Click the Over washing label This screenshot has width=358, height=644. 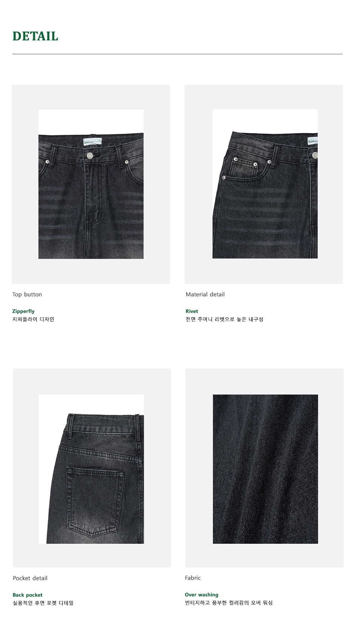pos(202,595)
